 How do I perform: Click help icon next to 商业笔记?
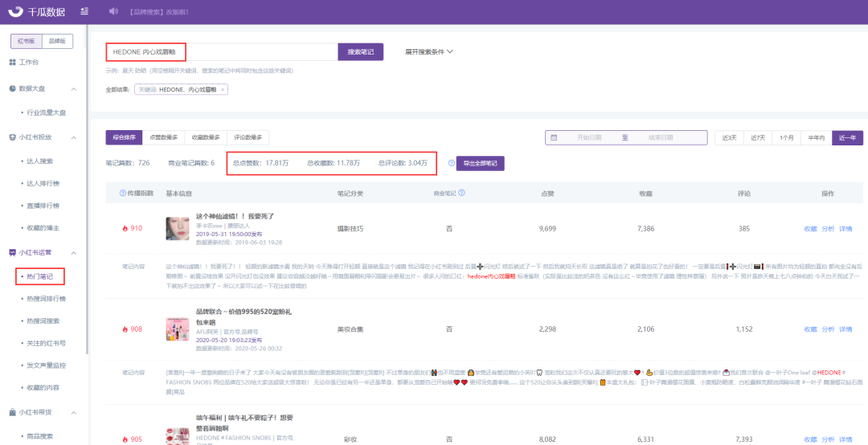click(x=461, y=193)
